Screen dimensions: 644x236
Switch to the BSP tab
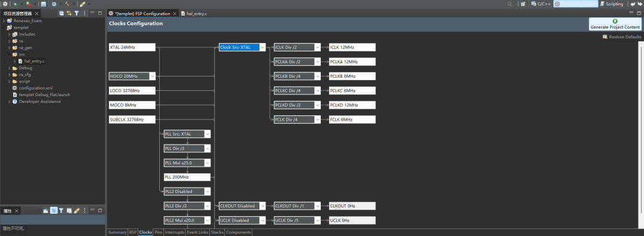click(x=132, y=232)
